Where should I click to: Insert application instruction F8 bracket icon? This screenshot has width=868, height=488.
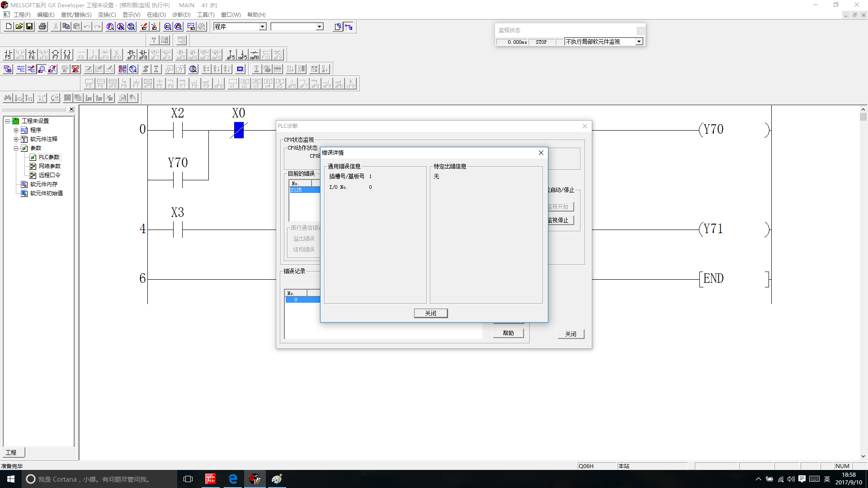tap(67, 55)
